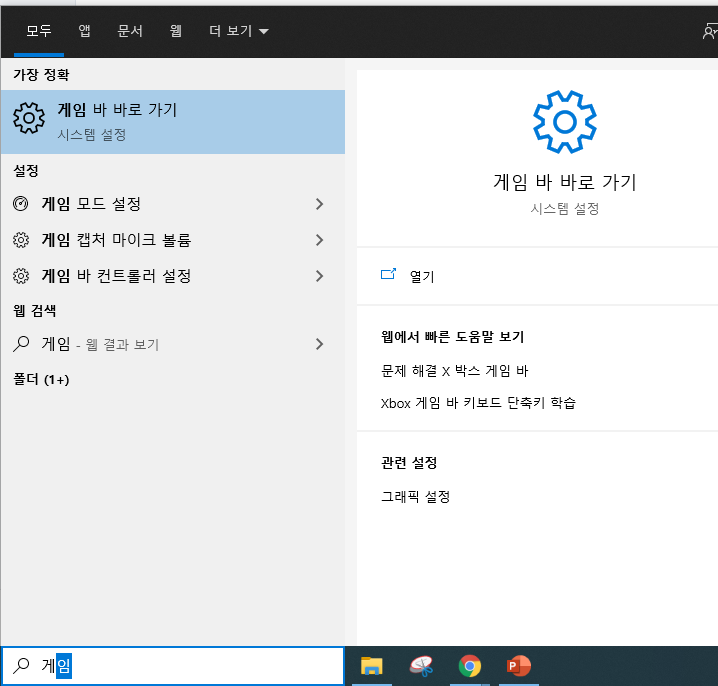Click the 폴더 (1+) section header
The height and width of the screenshot is (686, 718).
[41, 379]
